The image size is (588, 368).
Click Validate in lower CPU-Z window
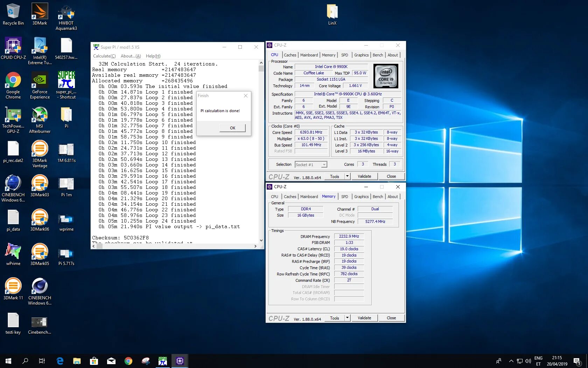(364, 318)
